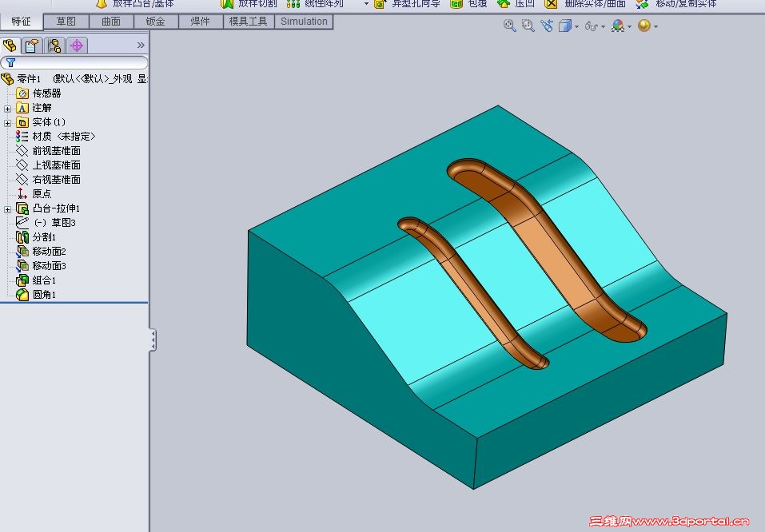Switch to the 焊件 weldments tab

pos(200,22)
